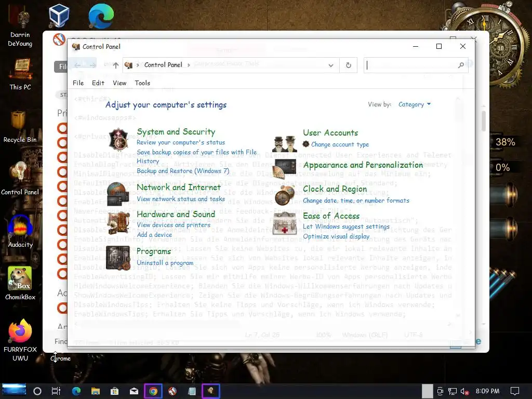Open Backup and Restore (Windows 7)
Viewport: 532px width, 399px height.
[183, 171]
